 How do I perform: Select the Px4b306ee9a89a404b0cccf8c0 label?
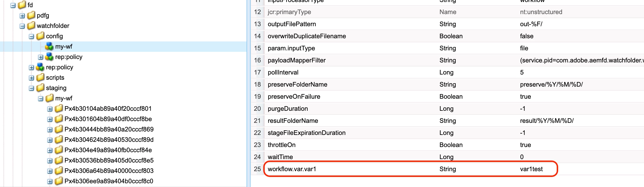tap(109, 181)
